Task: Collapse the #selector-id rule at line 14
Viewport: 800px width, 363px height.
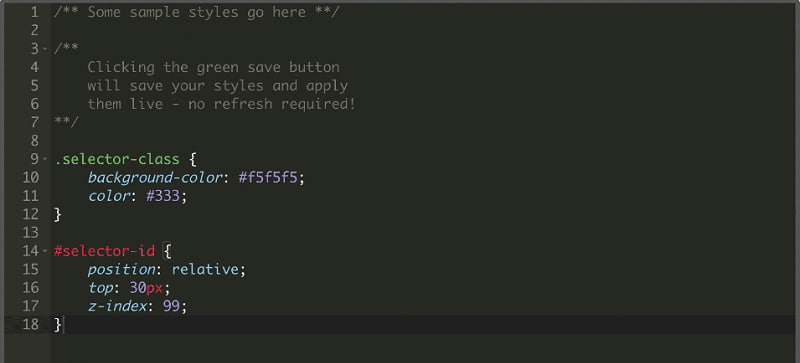Action: click(x=45, y=251)
